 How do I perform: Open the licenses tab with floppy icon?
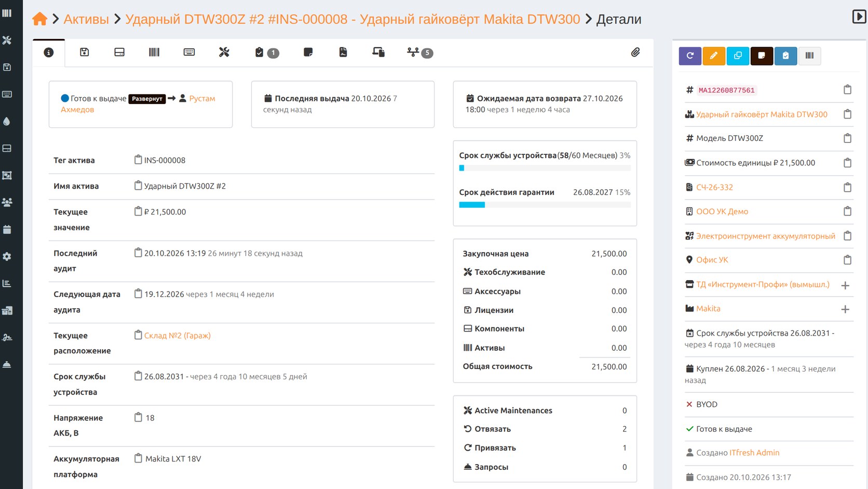(84, 52)
